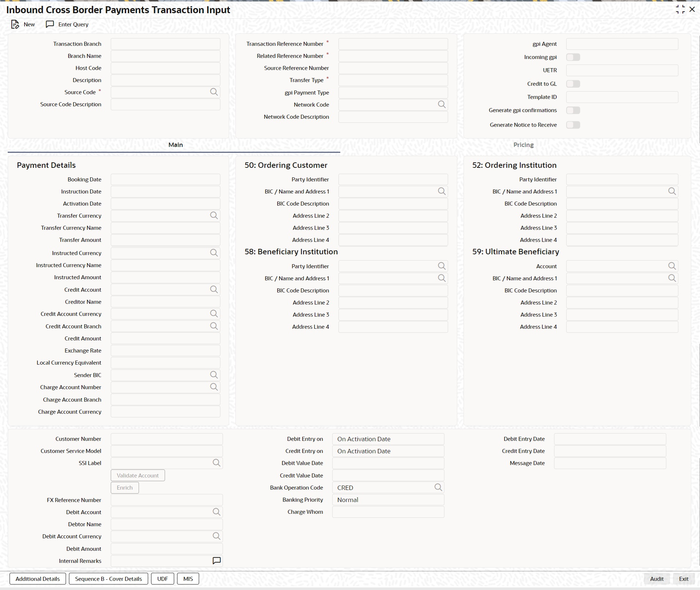Open Sequence B - Cover Details
Viewport: 700px width, 590px height.
click(109, 579)
